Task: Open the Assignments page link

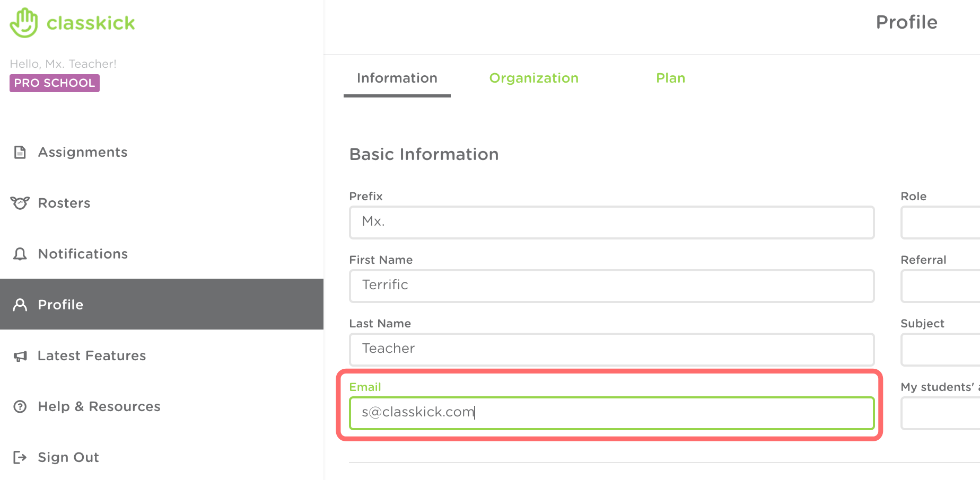Action: pos(83,153)
